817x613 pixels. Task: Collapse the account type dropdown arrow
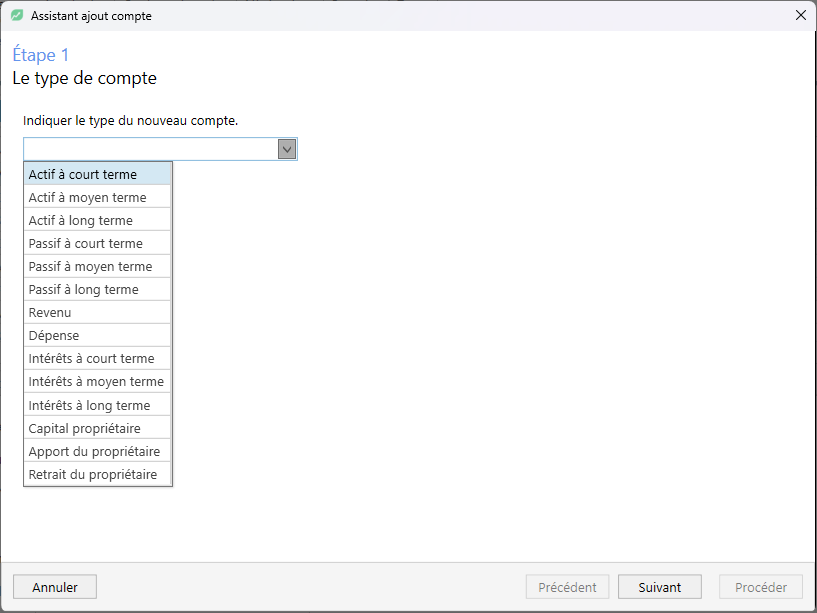(287, 149)
